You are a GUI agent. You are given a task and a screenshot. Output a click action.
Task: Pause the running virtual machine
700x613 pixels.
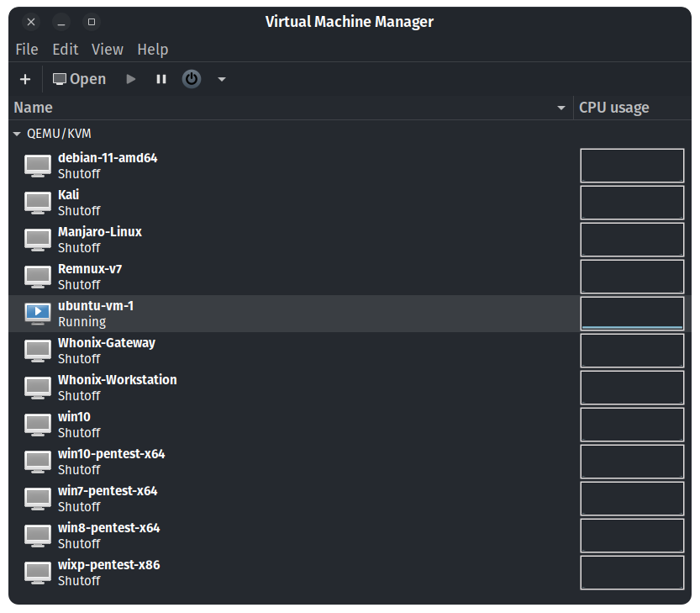[161, 79]
